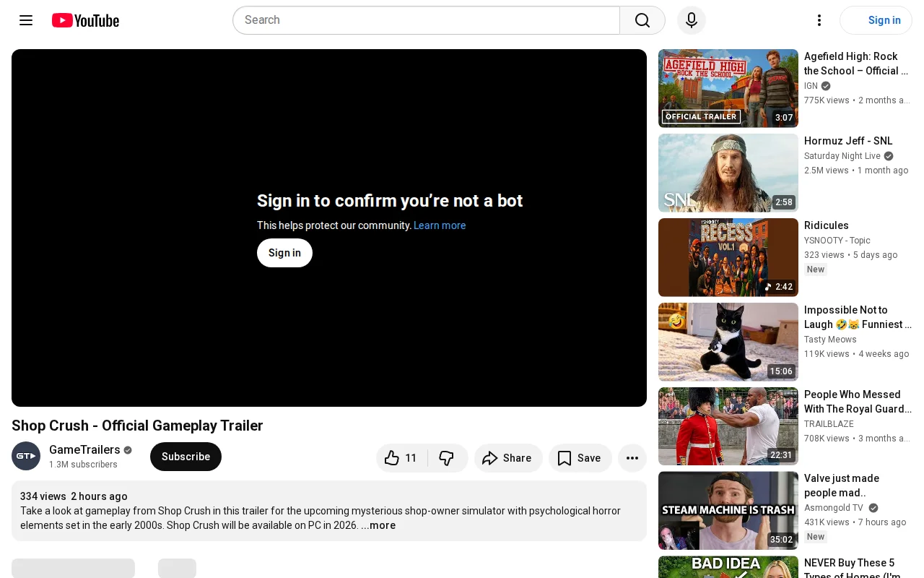This screenshot has height=578, width=924.
Task: Save video to a playlist
Action: [580, 458]
